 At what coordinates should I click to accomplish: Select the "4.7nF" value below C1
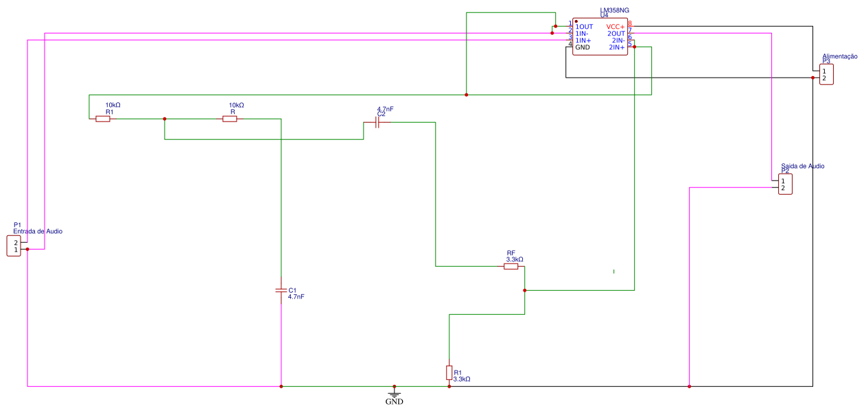pos(296,297)
